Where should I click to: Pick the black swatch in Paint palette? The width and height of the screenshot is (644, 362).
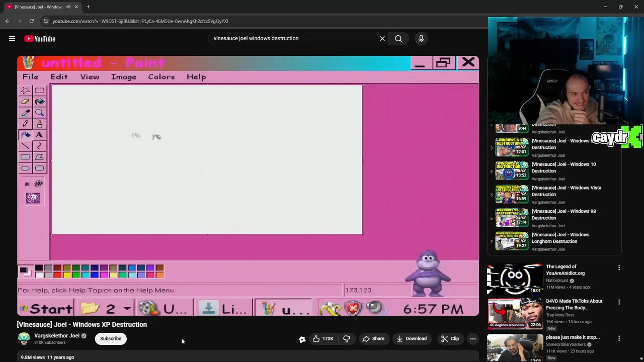point(39,268)
